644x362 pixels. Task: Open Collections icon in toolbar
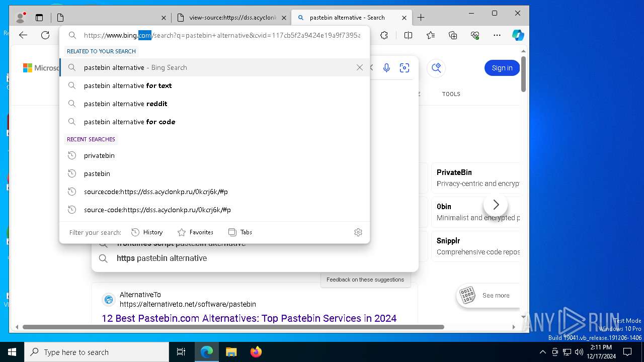coord(453,35)
